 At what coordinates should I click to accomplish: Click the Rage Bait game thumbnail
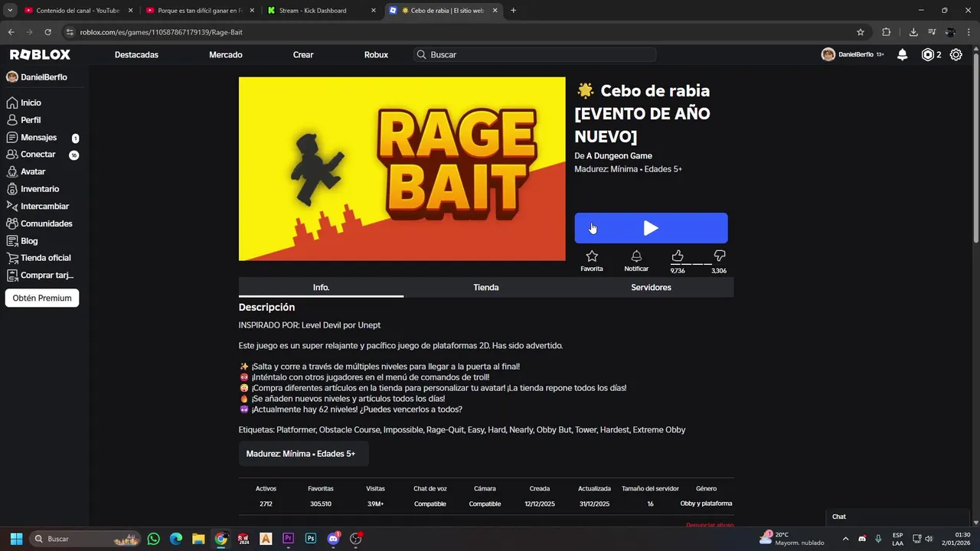[x=402, y=169]
